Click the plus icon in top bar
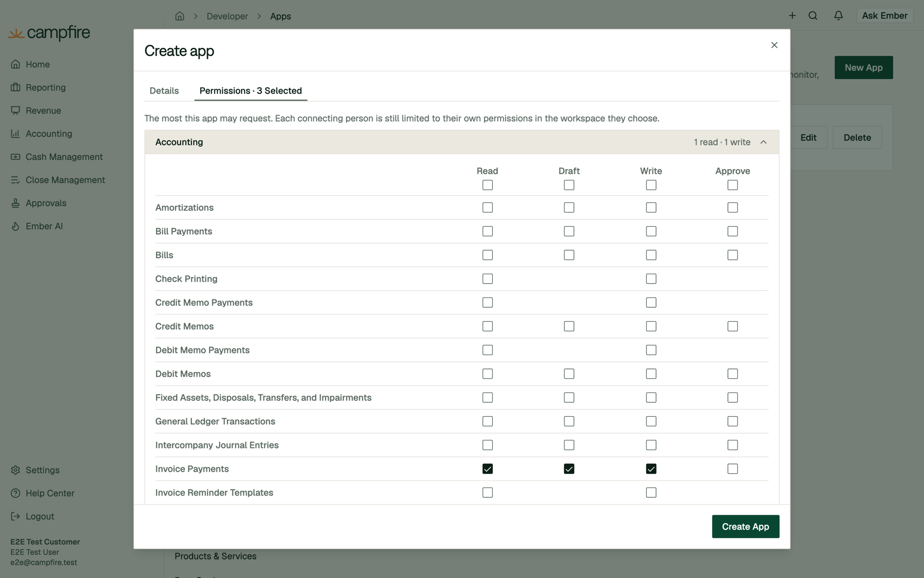The image size is (924, 578). (792, 16)
